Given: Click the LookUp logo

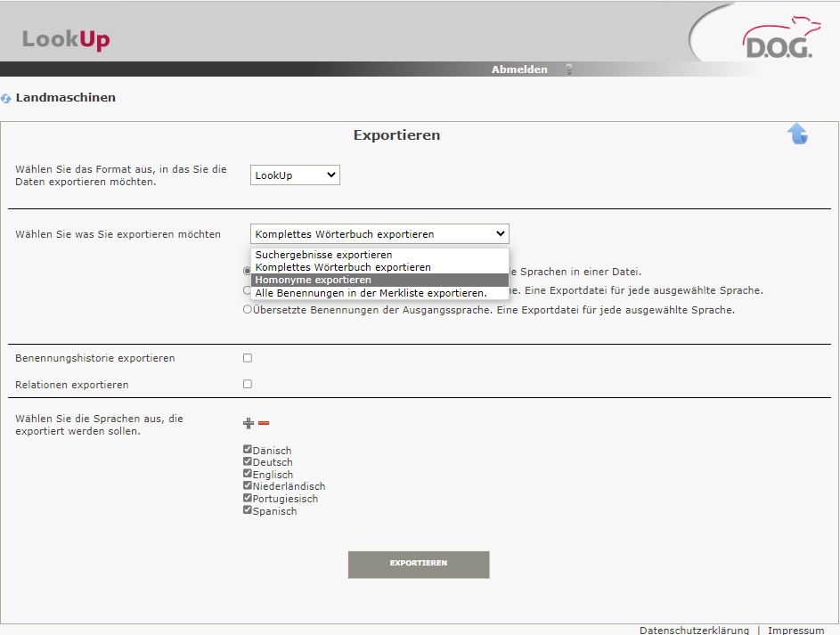Looking at the screenshot, I should click(x=66, y=40).
